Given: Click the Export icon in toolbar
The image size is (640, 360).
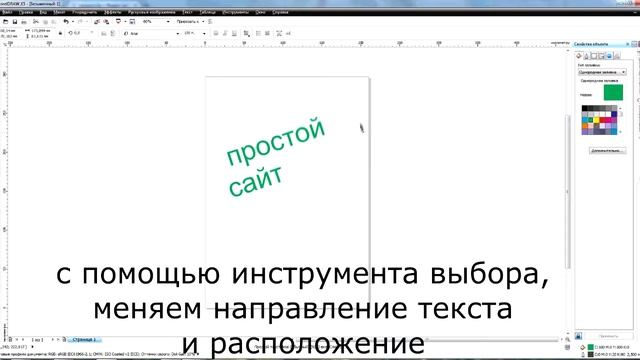Looking at the screenshot, I should [x=106, y=22].
